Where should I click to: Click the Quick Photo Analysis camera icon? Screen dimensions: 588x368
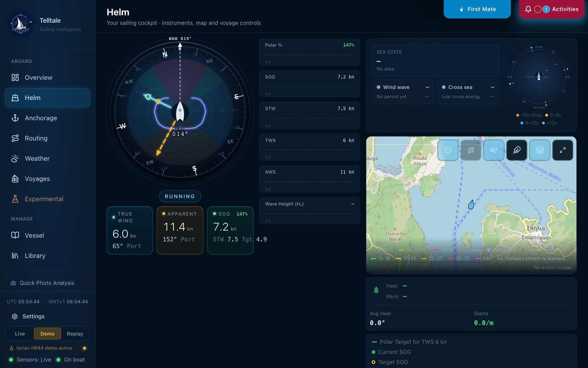pos(13,283)
